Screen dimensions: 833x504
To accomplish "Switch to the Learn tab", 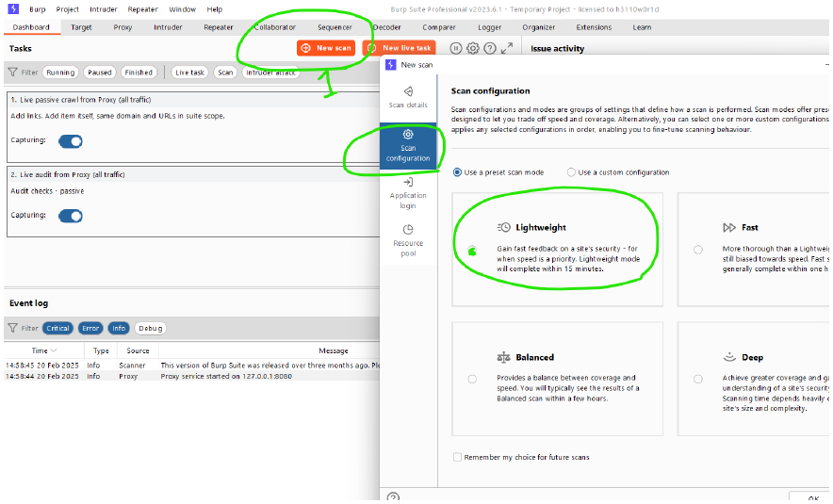I will pos(642,27).
